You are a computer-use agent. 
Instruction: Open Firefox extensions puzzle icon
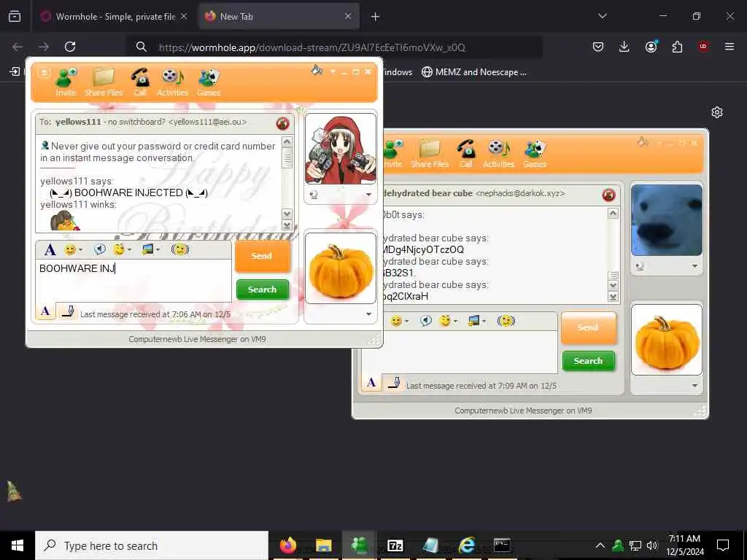pyautogui.click(x=677, y=47)
